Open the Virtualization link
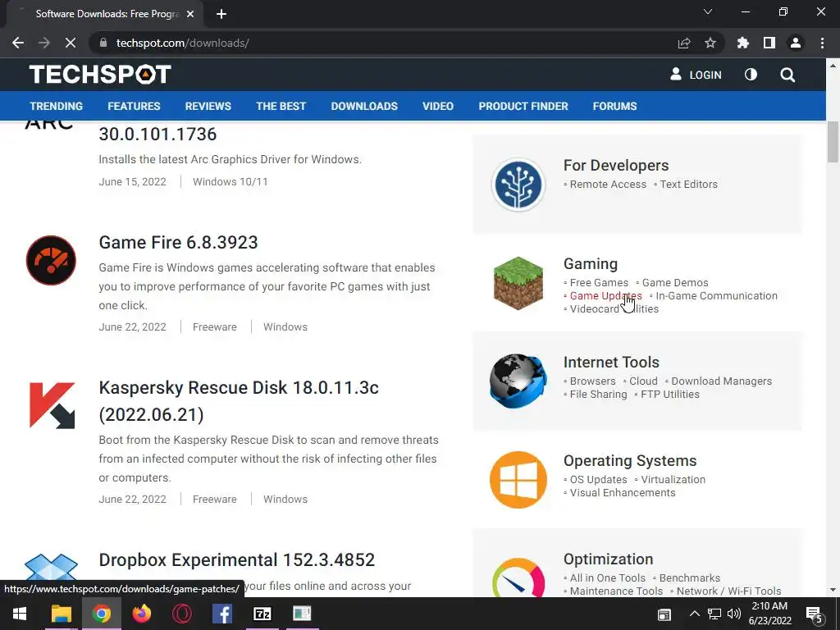 point(673,479)
